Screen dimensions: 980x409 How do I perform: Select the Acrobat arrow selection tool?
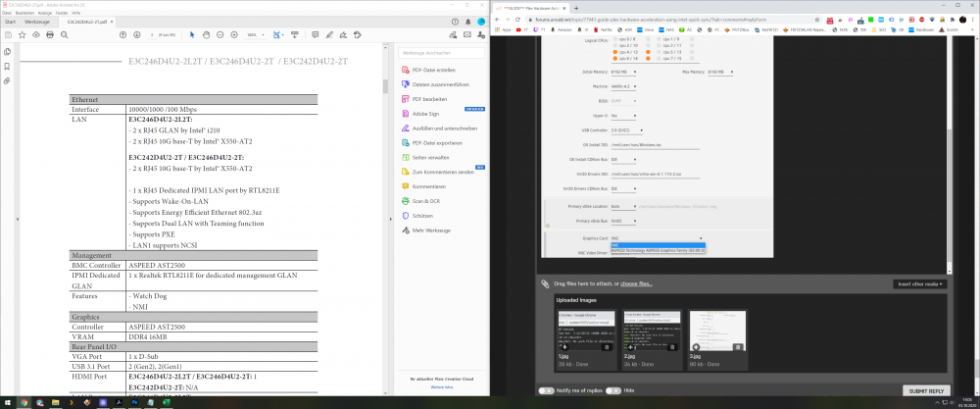[192, 35]
